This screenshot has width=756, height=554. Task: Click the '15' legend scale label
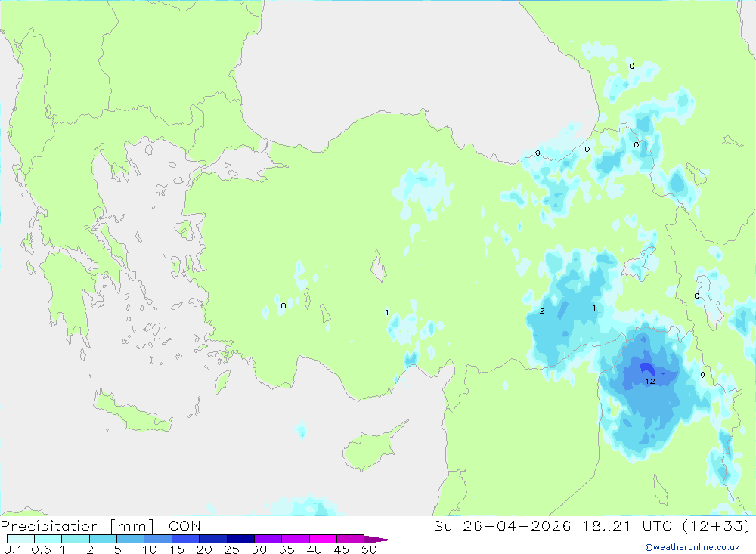coord(177,549)
